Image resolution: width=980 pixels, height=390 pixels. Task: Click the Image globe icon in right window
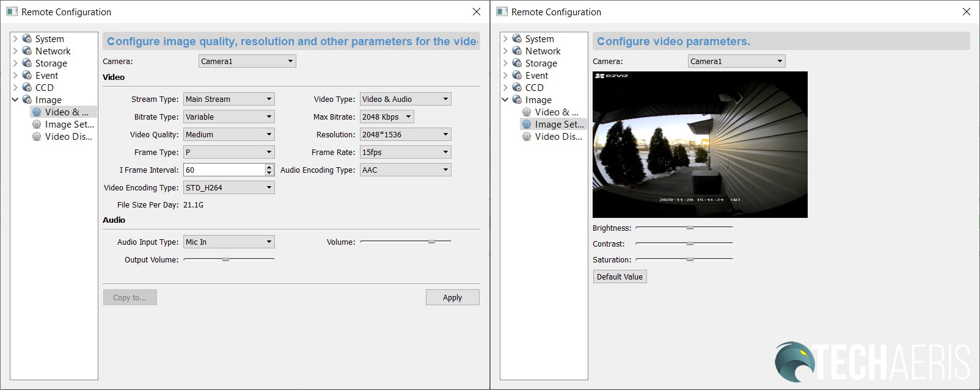pos(517,99)
